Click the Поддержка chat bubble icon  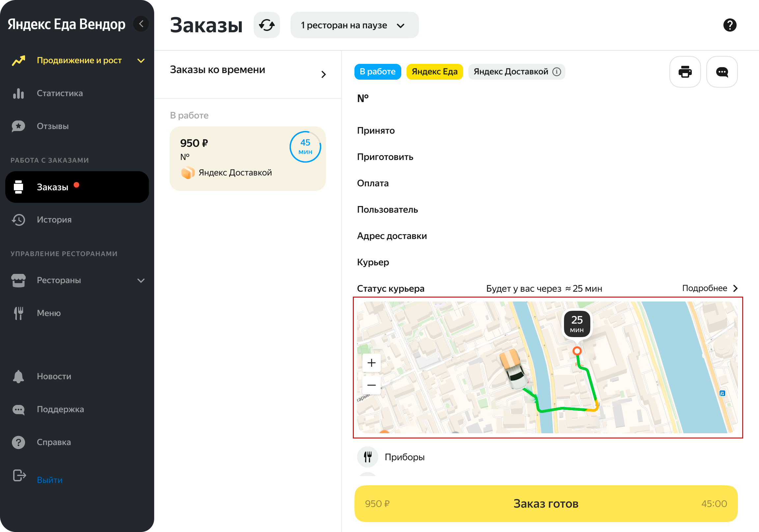18,410
